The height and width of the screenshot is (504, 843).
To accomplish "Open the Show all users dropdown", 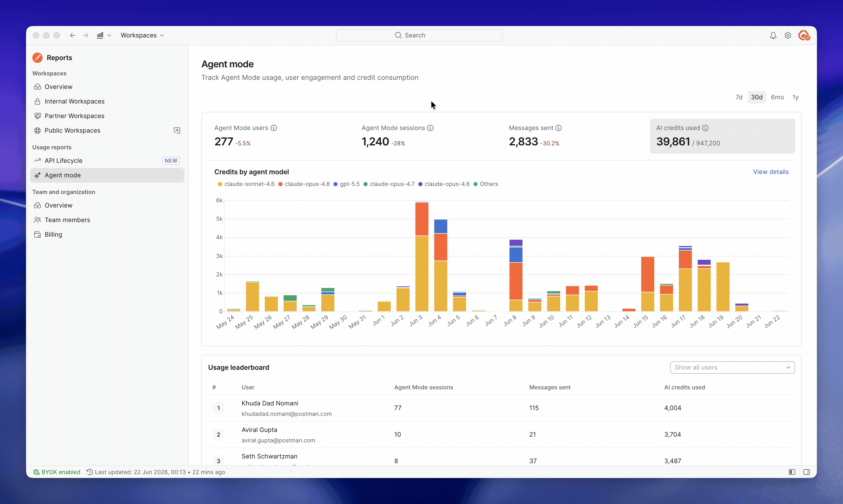I will coord(732,367).
